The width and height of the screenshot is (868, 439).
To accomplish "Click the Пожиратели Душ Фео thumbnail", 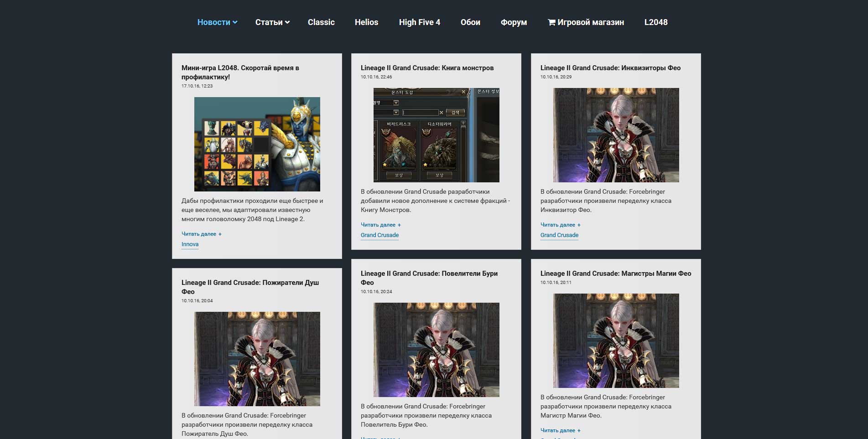I will tap(257, 359).
